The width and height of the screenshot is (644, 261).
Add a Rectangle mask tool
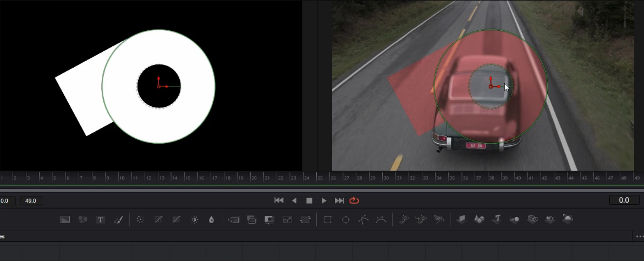[328, 219]
